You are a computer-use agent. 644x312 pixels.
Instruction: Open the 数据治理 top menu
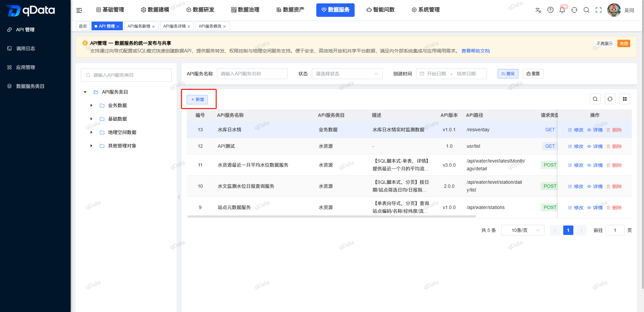click(245, 10)
